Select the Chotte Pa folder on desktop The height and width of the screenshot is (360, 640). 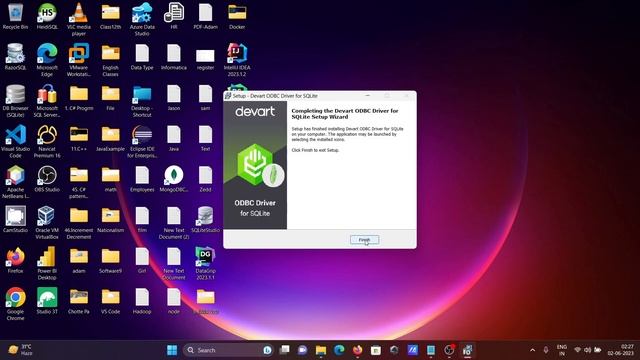(79, 300)
